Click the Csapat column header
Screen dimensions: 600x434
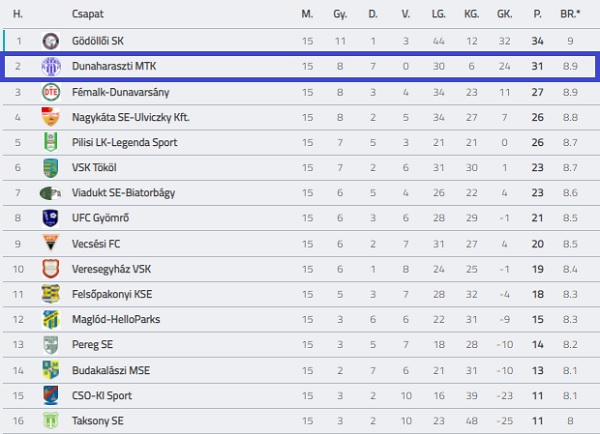pyautogui.click(x=88, y=15)
